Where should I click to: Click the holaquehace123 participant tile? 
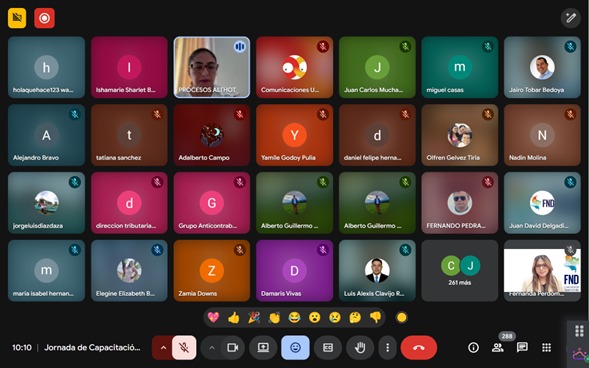[x=47, y=67]
